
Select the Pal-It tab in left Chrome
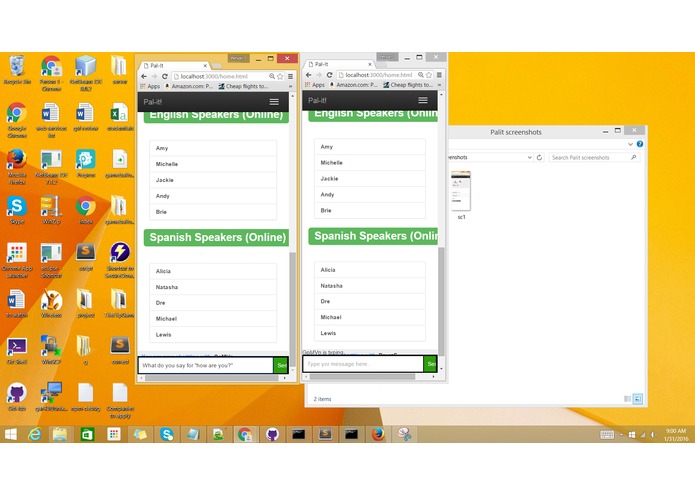pyautogui.click(x=174, y=66)
